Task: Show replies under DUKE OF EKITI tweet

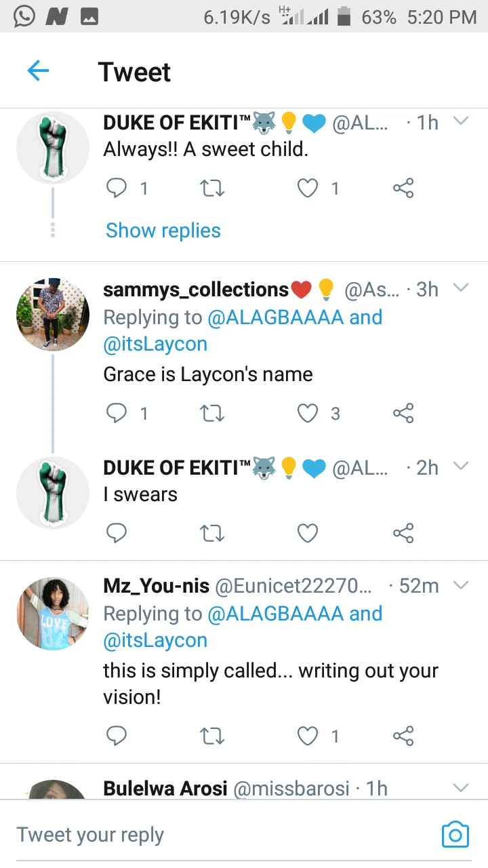Action: [163, 231]
